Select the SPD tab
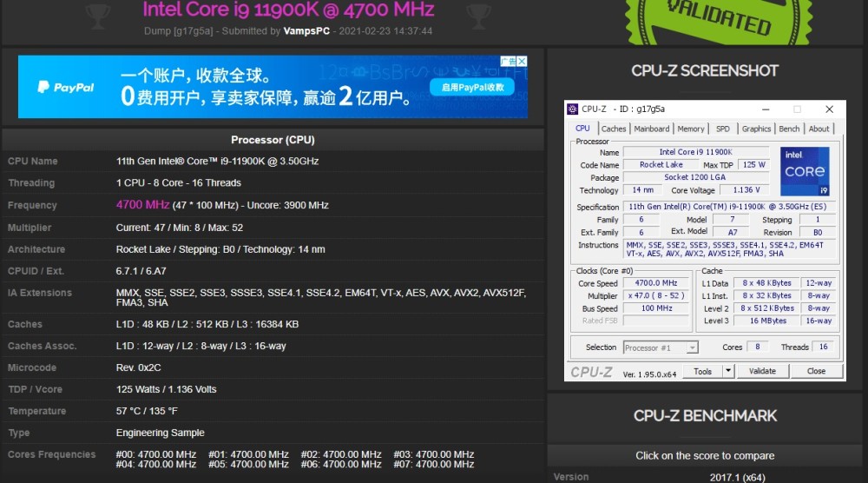 pos(722,129)
